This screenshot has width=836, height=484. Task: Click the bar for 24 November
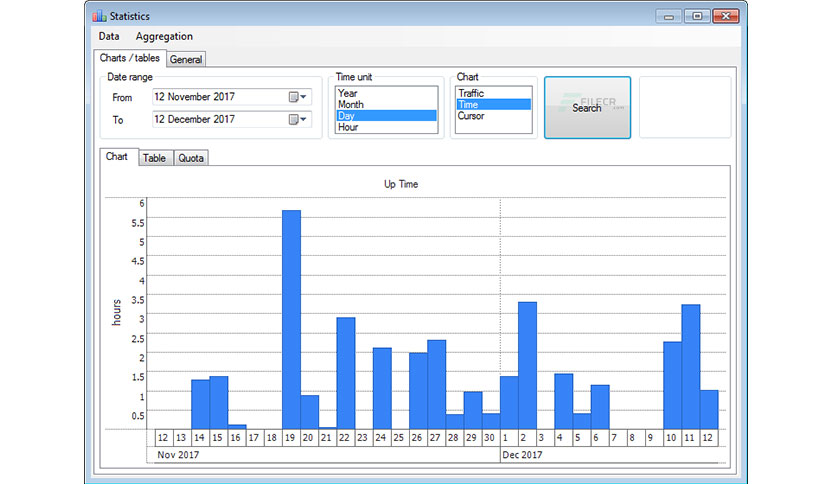(x=382, y=389)
